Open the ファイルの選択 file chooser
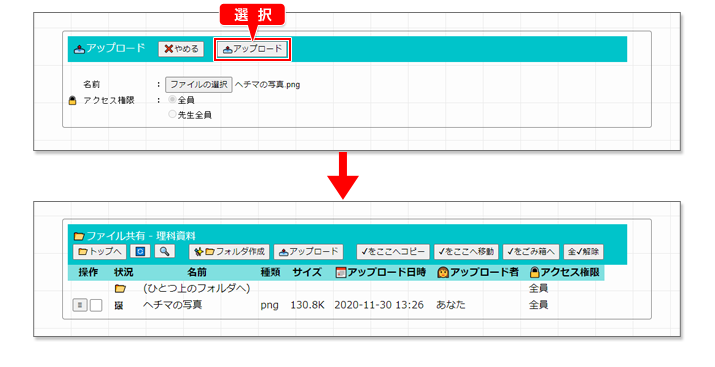Image resolution: width=715 pixels, height=367 pixels. point(199,84)
